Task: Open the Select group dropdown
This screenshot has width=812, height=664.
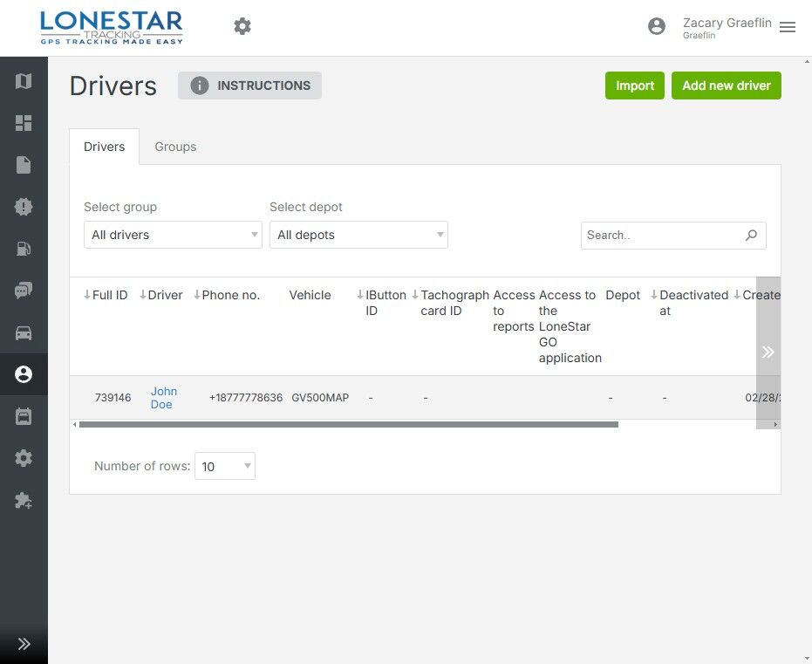Action: [173, 235]
